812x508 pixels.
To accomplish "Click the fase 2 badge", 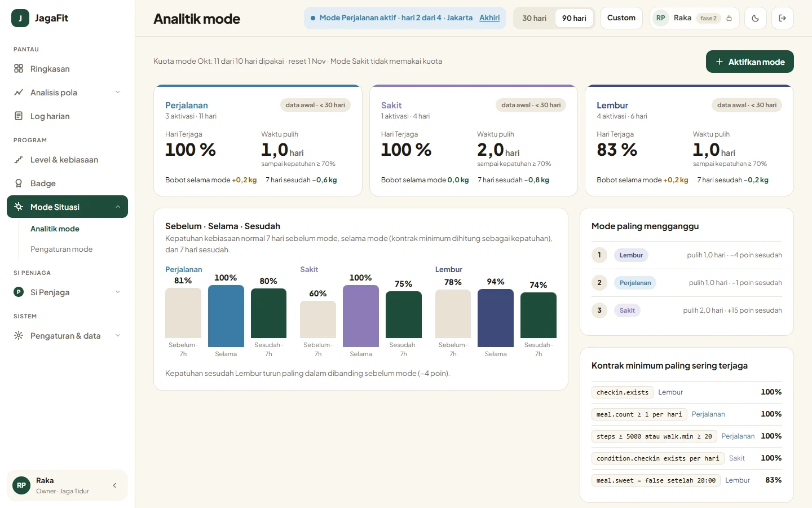I will point(708,18).
